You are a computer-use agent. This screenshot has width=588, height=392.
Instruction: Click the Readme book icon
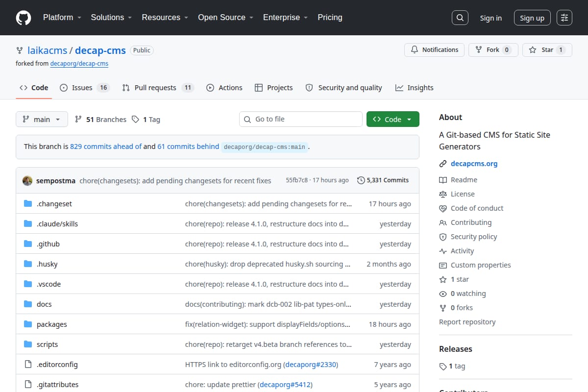point(443,180)
